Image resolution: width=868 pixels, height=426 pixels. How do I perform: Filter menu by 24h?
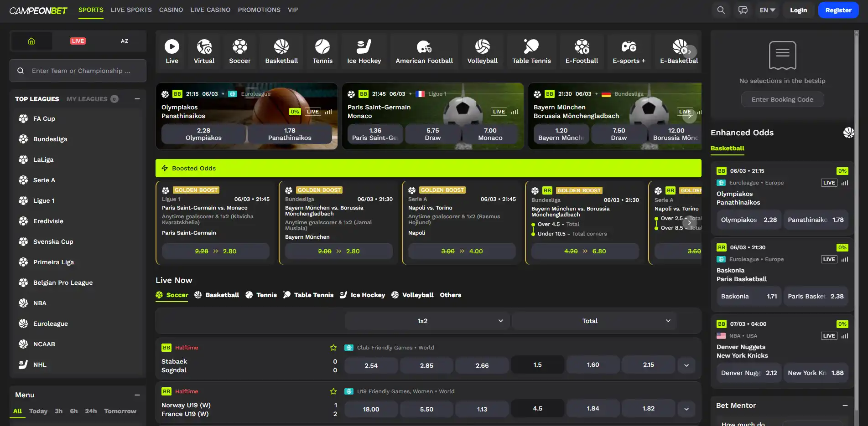[91, 411]
